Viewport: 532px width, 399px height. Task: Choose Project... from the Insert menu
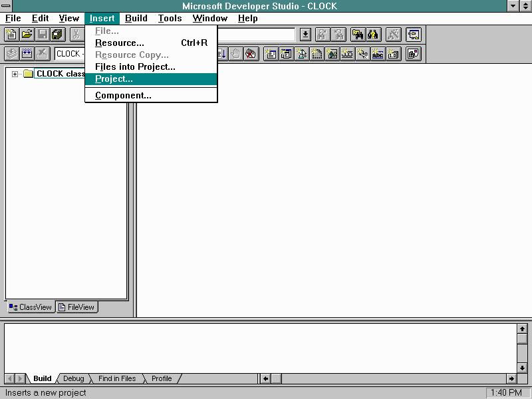(113, 78)
